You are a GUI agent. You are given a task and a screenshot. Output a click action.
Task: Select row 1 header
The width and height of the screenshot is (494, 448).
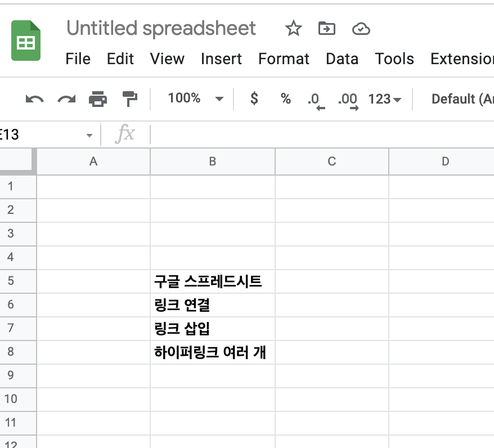tap(18, 186)
